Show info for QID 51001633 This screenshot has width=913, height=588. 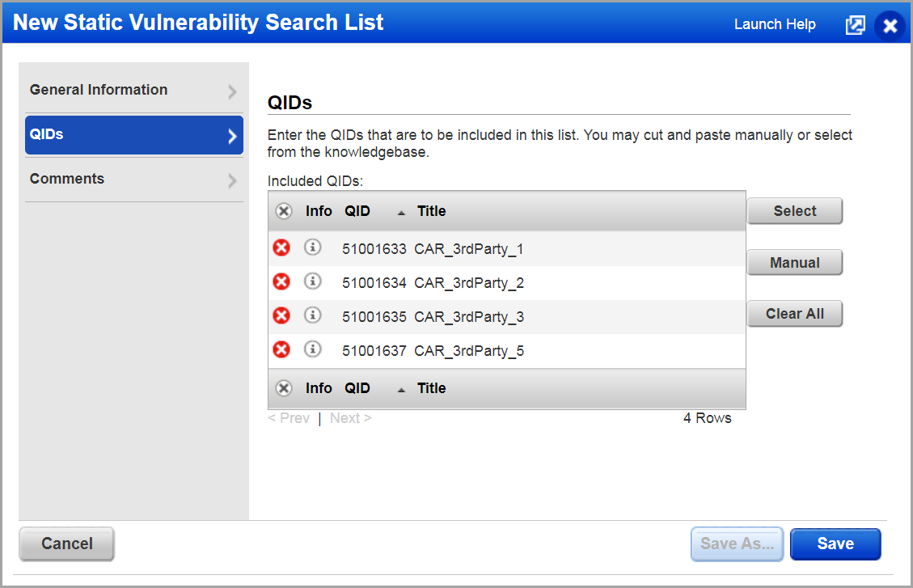point(313,247)
